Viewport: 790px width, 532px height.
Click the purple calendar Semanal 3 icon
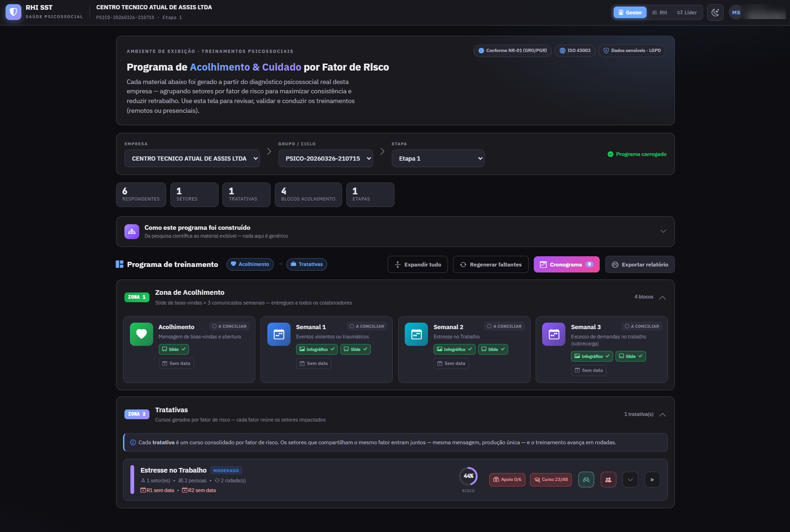tap(554, 334)
